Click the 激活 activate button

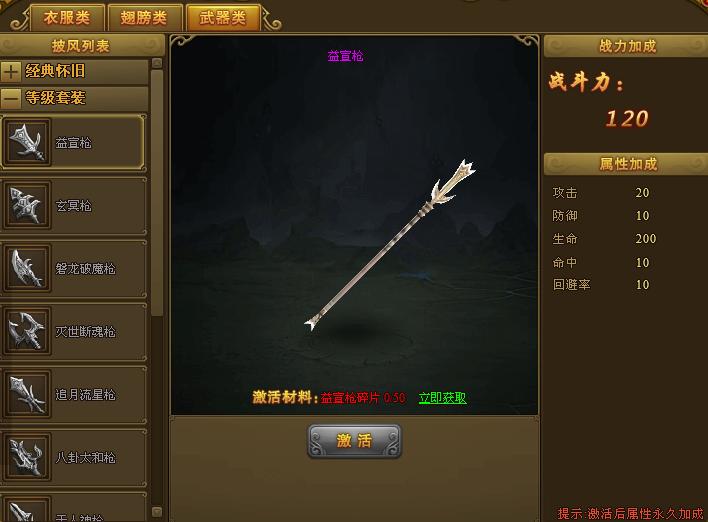tap(354, 441)
